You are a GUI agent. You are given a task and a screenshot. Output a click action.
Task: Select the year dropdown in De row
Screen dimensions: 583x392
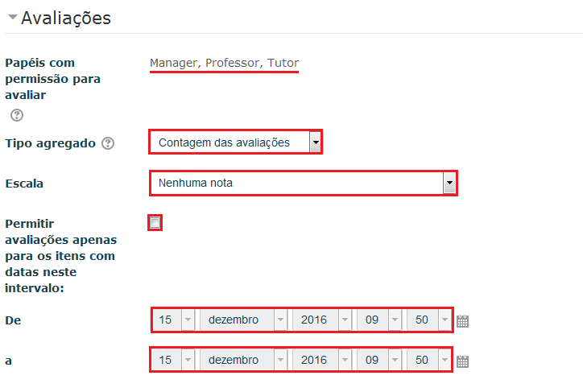click(322, 320)
